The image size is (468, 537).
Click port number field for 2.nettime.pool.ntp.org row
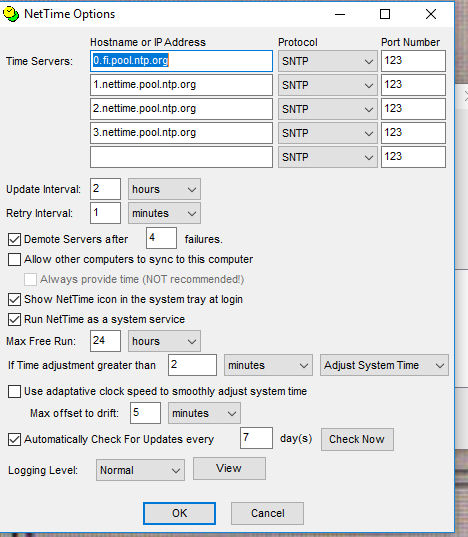tap(413, 109)
